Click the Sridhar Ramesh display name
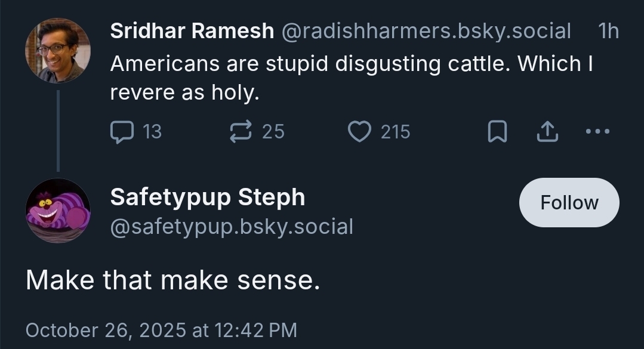The height and width of the screenshot is (349, 644). coord(192,31)
